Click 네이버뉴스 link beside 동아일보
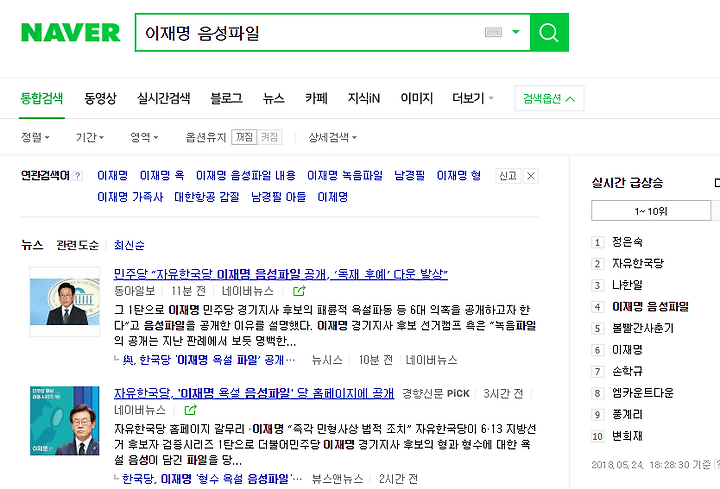 click(247, 291)
